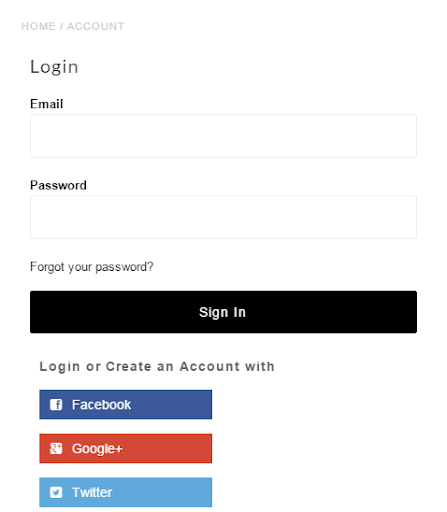Click 'Login or Create an Account with' heading
Screen dimensions: 447x512
point(157,367)
